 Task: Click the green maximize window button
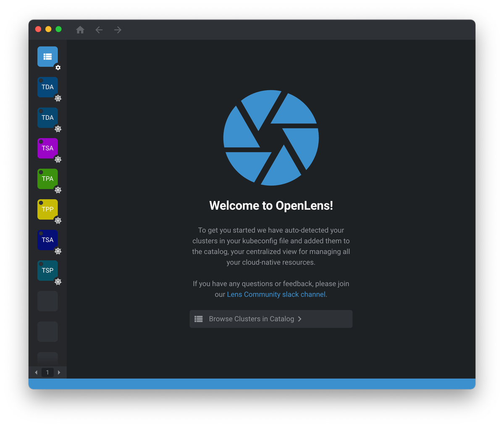click(59, 29)
